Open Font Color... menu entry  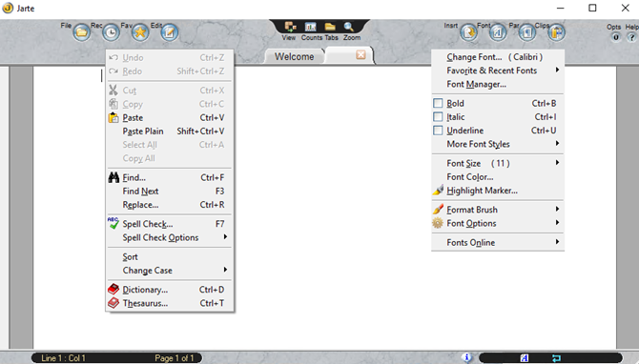coord(498,176)
